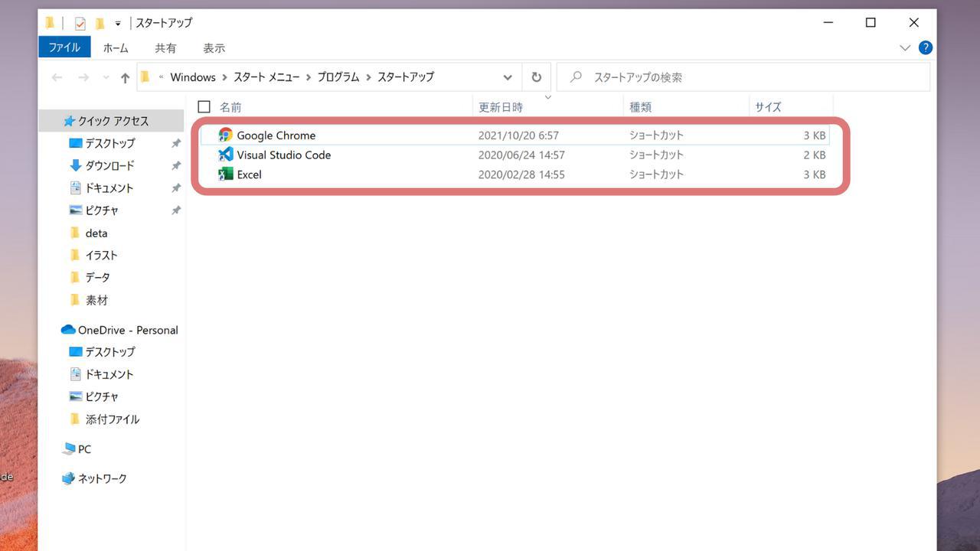Select the Google Chrome file name

[x=276, y=135]
